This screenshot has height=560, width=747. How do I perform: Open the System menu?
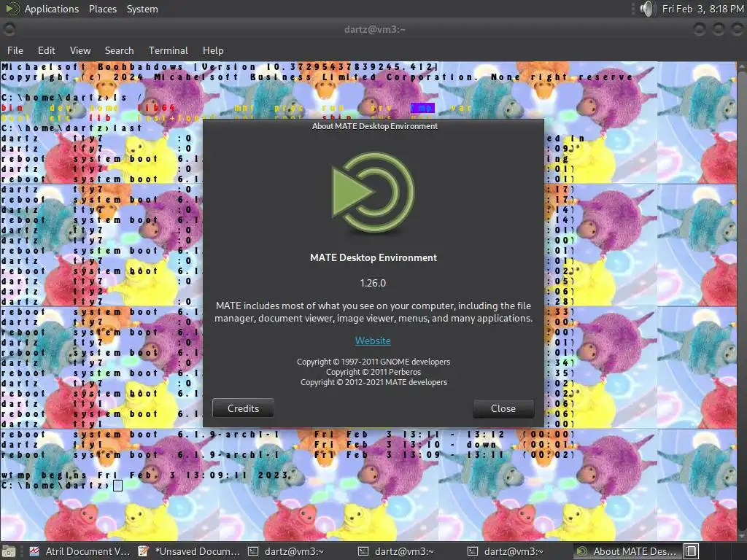[x=142, y=9]
